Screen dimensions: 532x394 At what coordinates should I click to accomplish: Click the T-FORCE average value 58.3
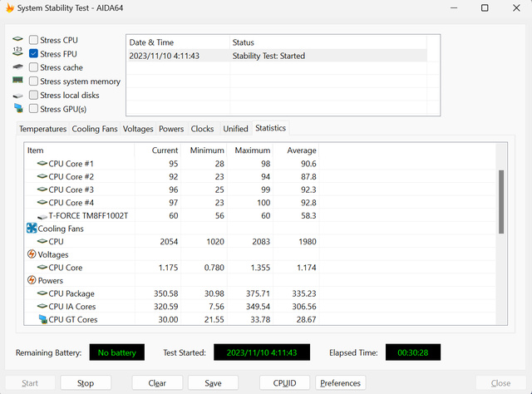[308, 216]
